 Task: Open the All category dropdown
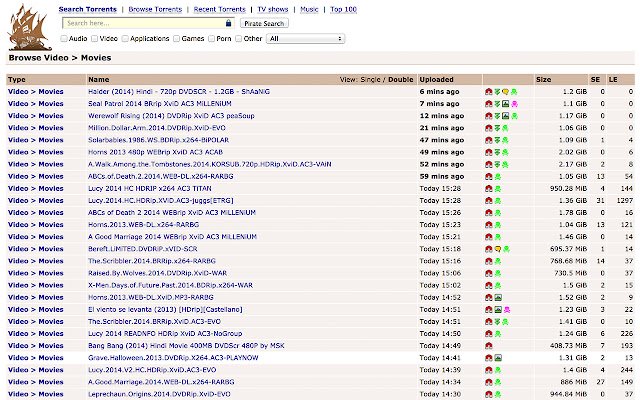(305, 39)
